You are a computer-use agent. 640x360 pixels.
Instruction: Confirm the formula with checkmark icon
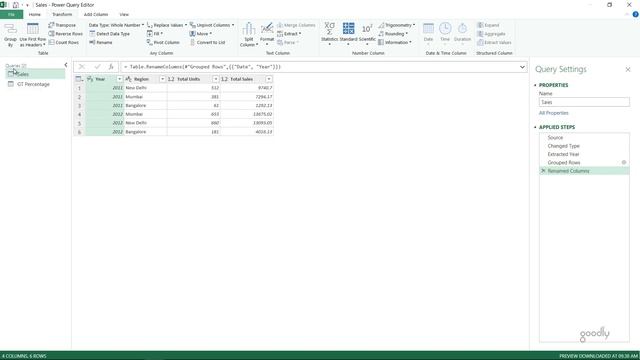coord(97,67)
